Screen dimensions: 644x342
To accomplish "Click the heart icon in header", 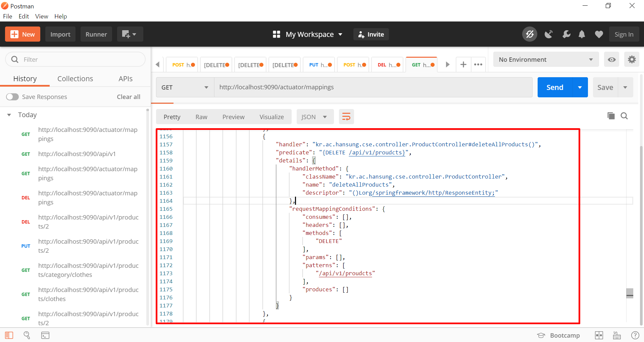I will click(x=599, y=34).
